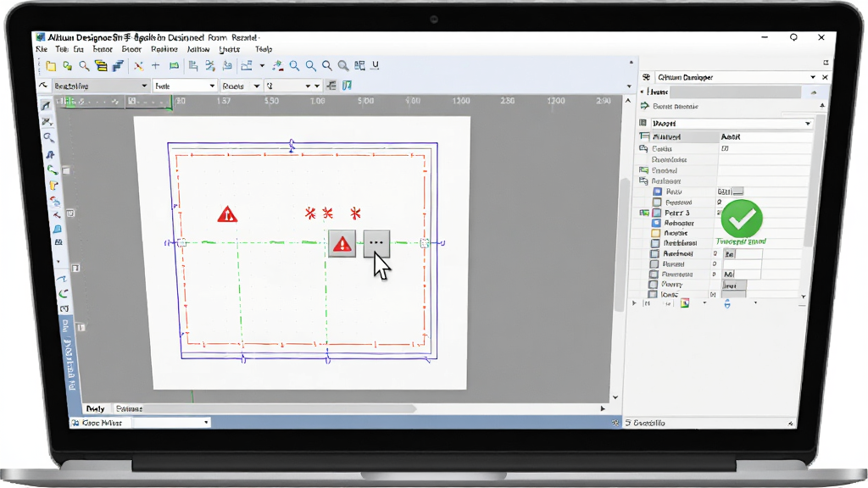Collapse the side panel section using the header arrow

[x=813, y=92]
